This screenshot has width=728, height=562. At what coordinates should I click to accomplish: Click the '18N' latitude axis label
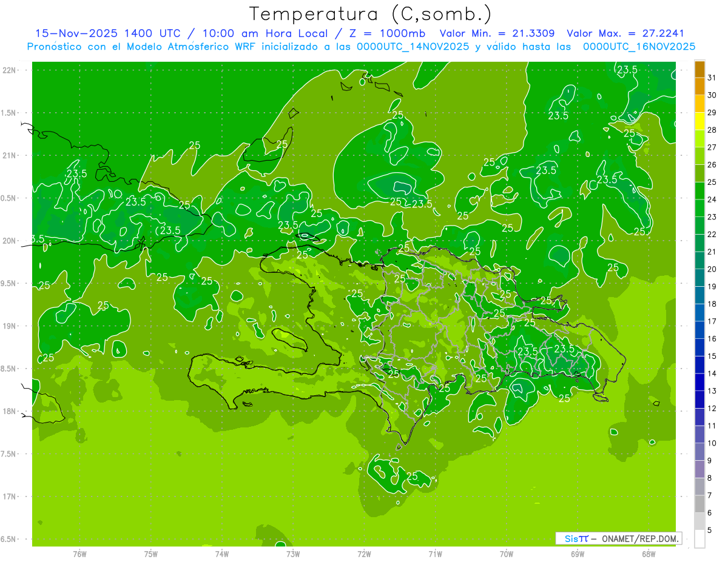tap(10, 411)
